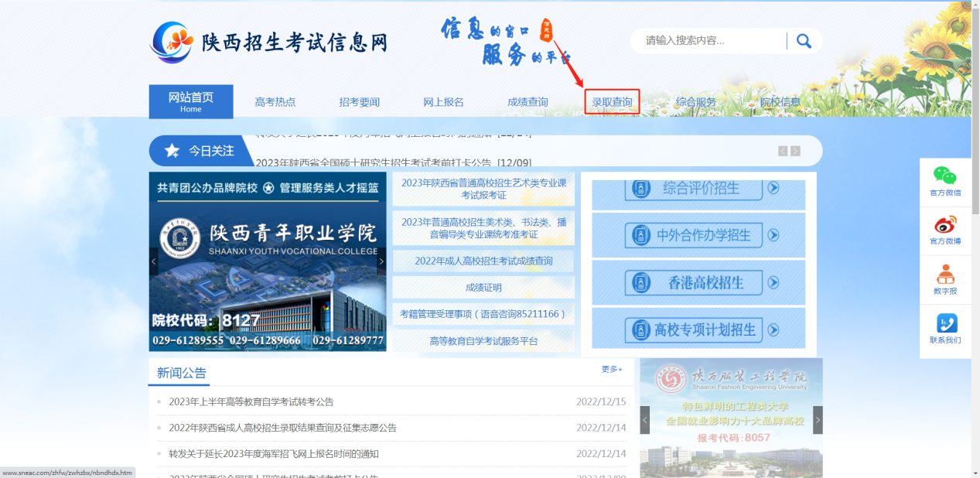Open the 成绩证明 link
The height and width of the screenshot is (478, 980).
click(483, 288)
